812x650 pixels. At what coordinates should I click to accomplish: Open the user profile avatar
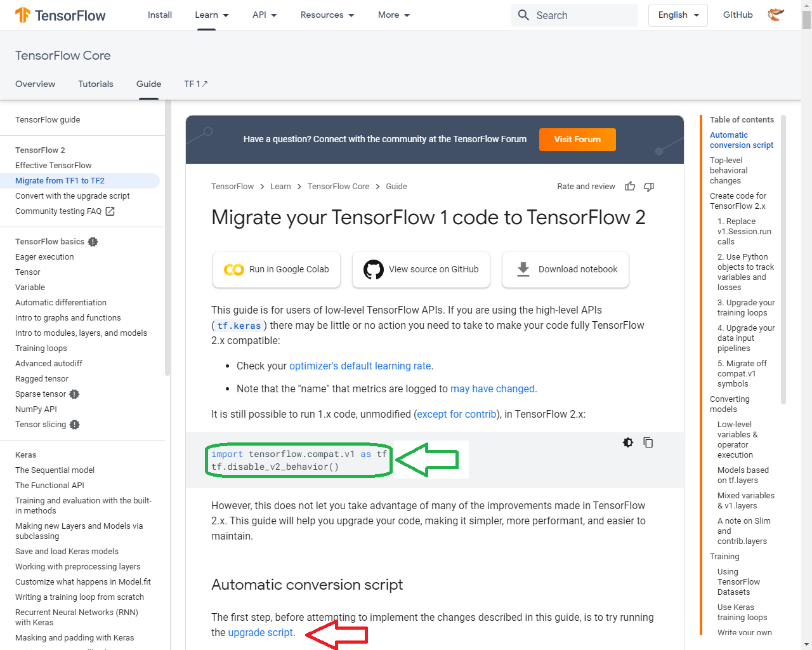tap(775, 15)
